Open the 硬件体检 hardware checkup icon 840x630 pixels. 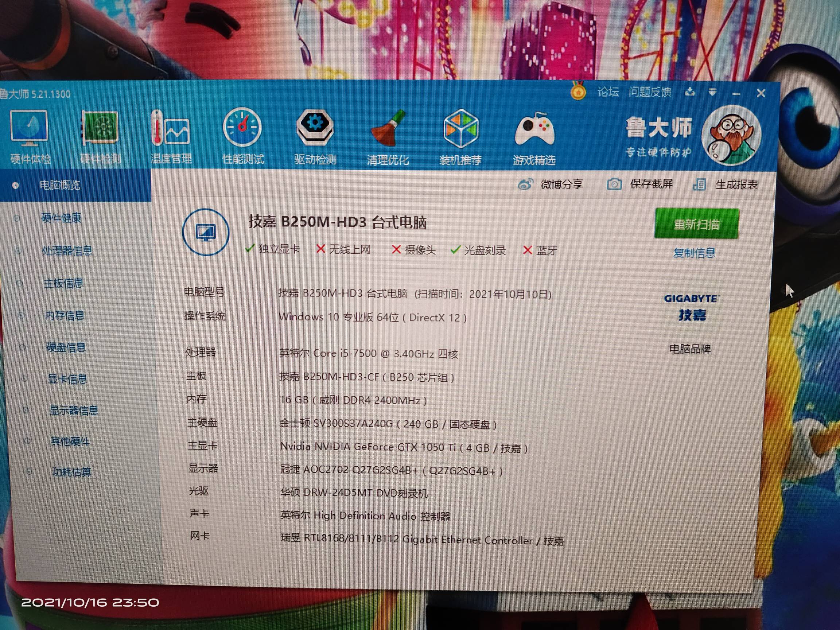30,137
